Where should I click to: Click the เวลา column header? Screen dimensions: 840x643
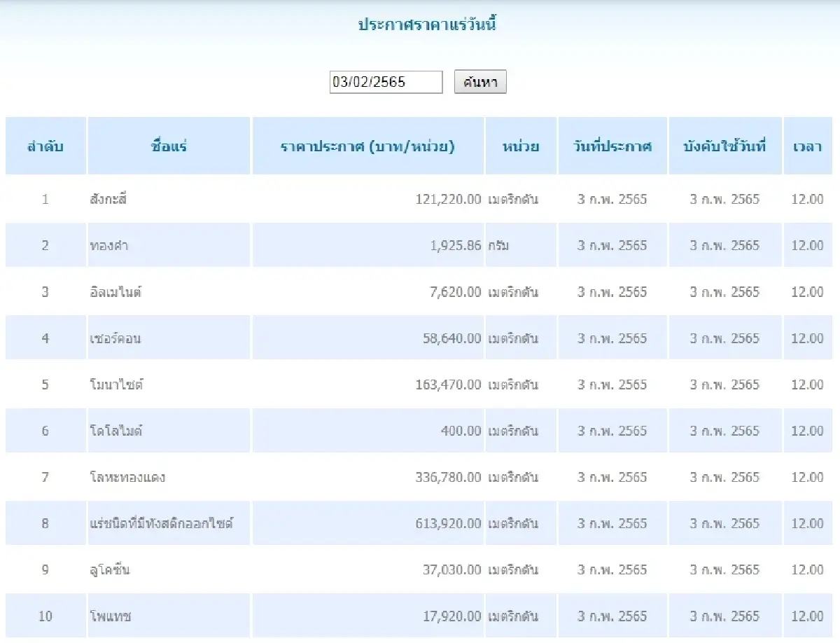(x=807, y=146)
